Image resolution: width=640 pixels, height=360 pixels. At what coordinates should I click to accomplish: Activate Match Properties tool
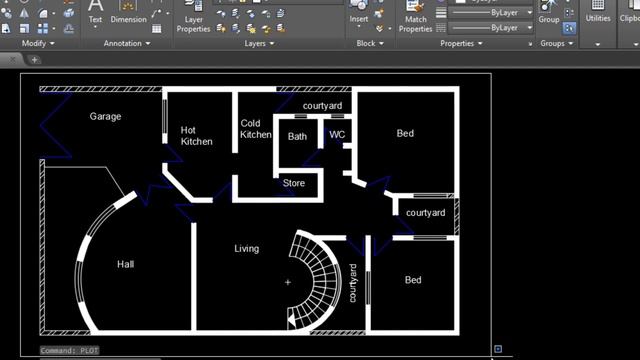click(x=416, y=16)
